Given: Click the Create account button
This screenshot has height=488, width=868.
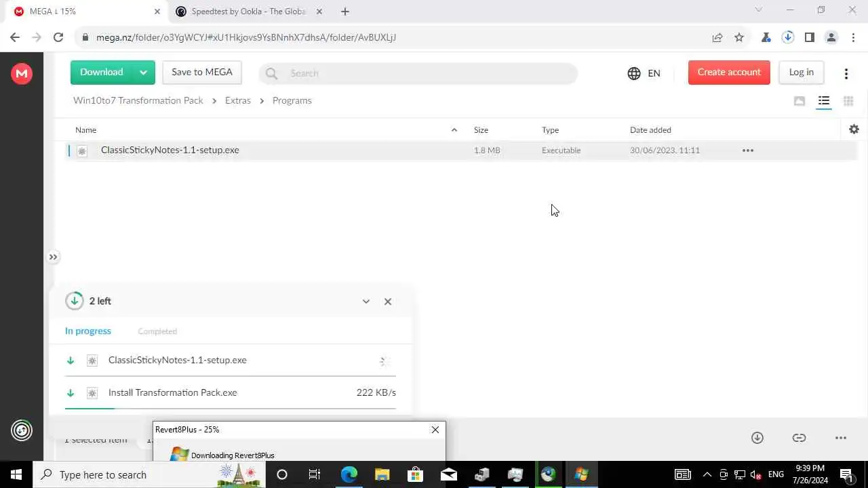Looking at the screenshot, I should 729,73.
